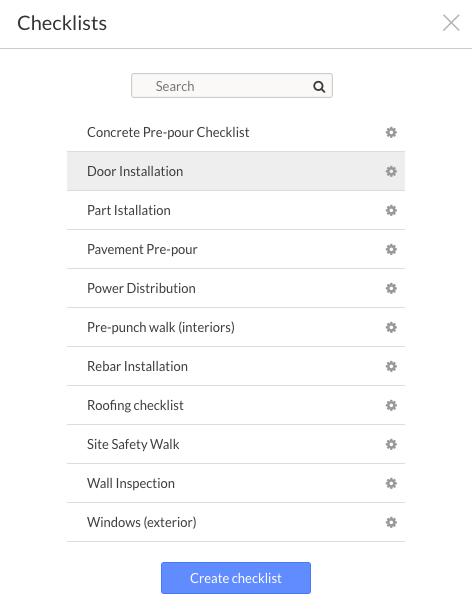This screenshot has height=610, width=472.
Task: Close the Checklists dialog
Action: click(451, 23)
